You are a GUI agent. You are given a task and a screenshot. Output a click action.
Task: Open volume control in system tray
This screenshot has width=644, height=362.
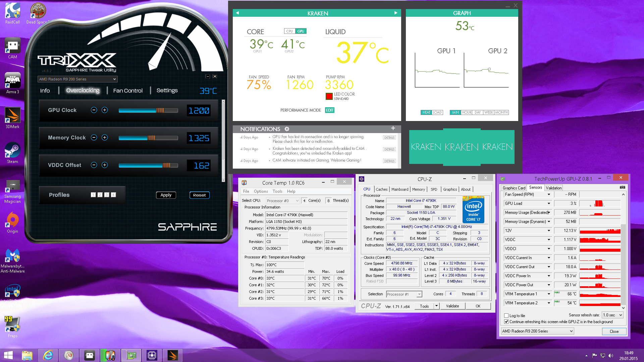[611, 356]
